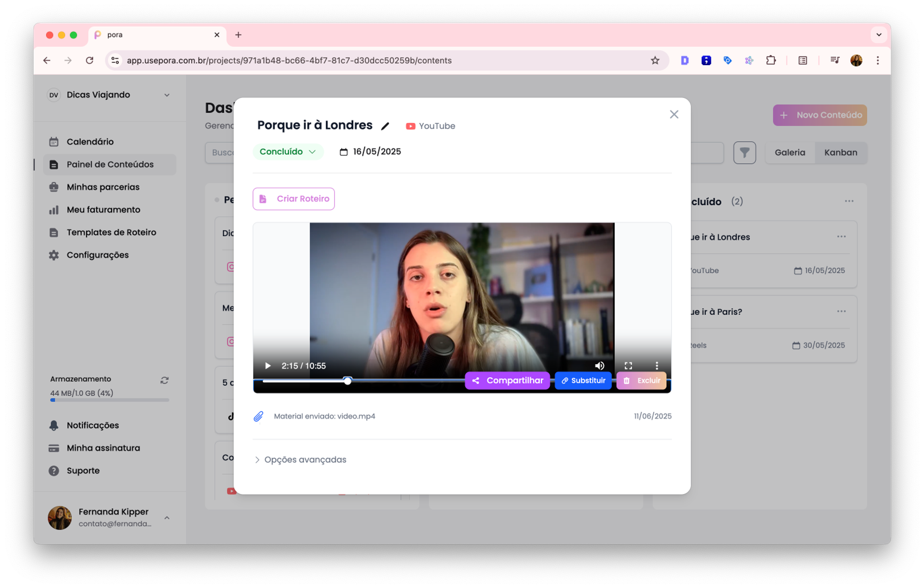This screenshot has width=924, height=588.
Task: Open the Concluído status dropdown
Action: point(287,152)
